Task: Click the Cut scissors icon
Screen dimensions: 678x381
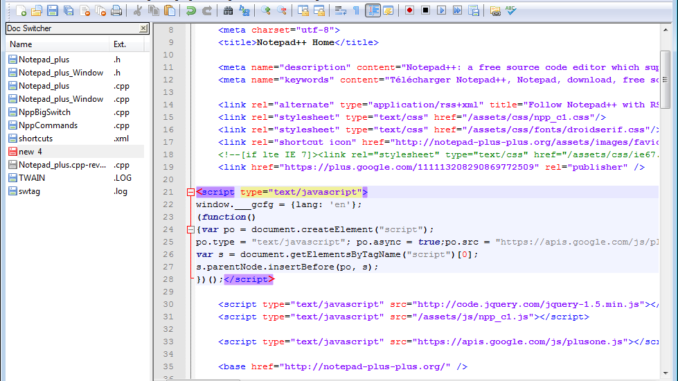Action: [138, 11]
